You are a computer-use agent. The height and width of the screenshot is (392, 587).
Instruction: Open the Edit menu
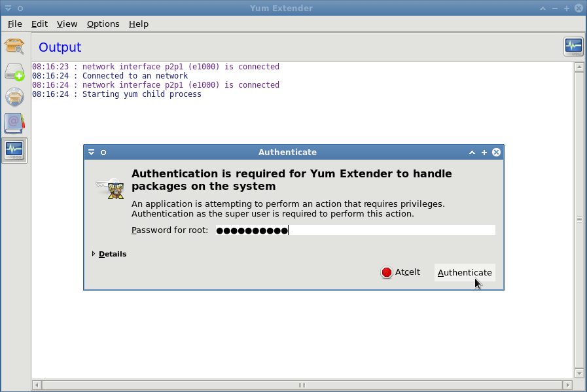click(x=39, y=24)
